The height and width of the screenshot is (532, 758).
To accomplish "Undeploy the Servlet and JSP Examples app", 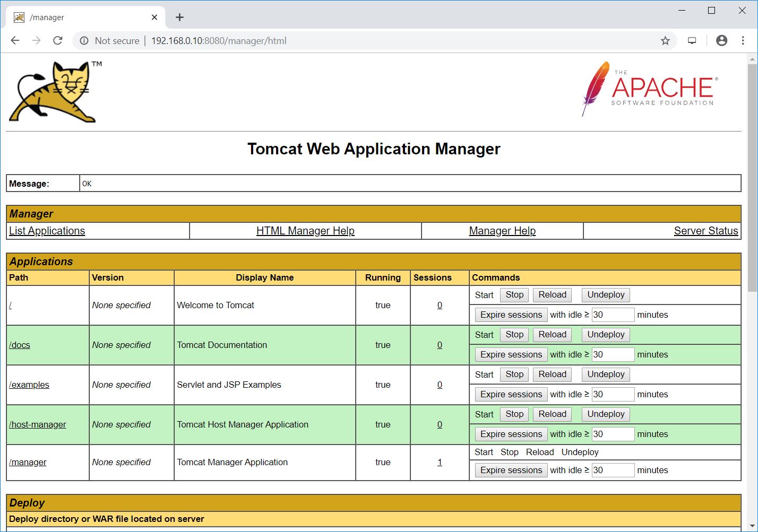I will point(606,374).
